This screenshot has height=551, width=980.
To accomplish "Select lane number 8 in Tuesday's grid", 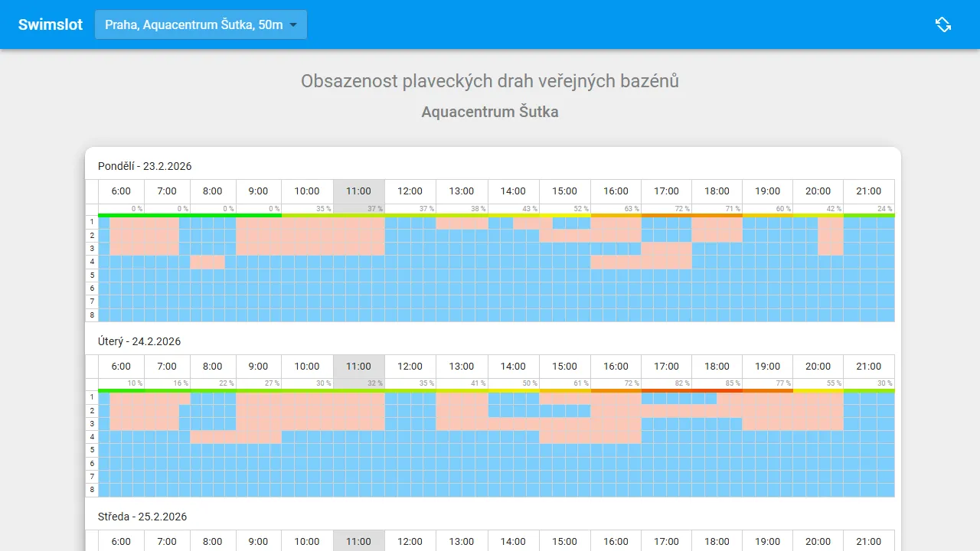I will 91,490.
